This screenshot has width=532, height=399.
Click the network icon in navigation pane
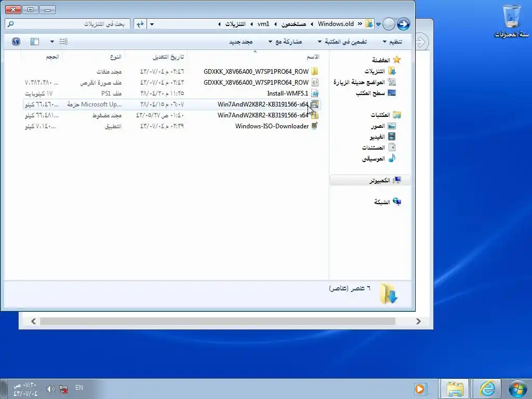tap(396, 202)
